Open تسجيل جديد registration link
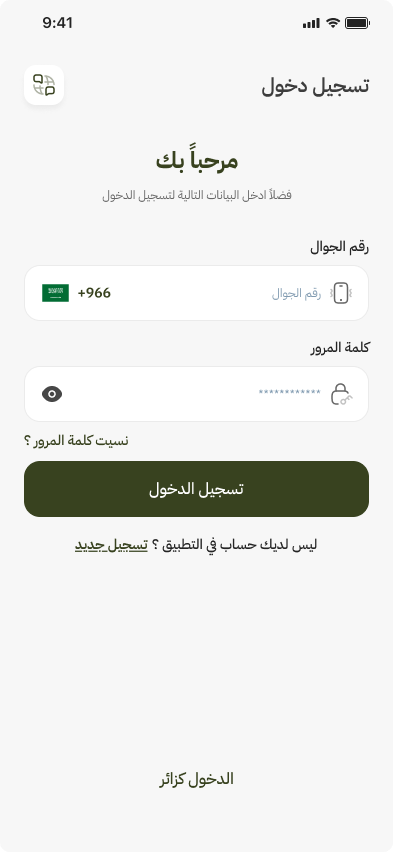393x852 pixels. [x=111, y=545]
